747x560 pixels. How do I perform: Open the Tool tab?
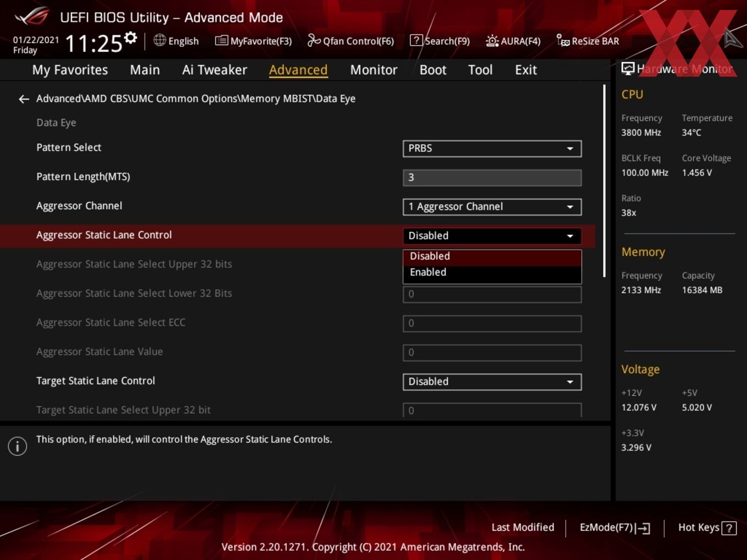480,70
